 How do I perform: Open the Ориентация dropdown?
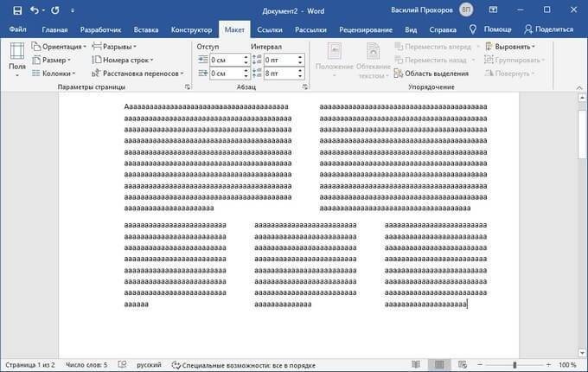(60, 47)
